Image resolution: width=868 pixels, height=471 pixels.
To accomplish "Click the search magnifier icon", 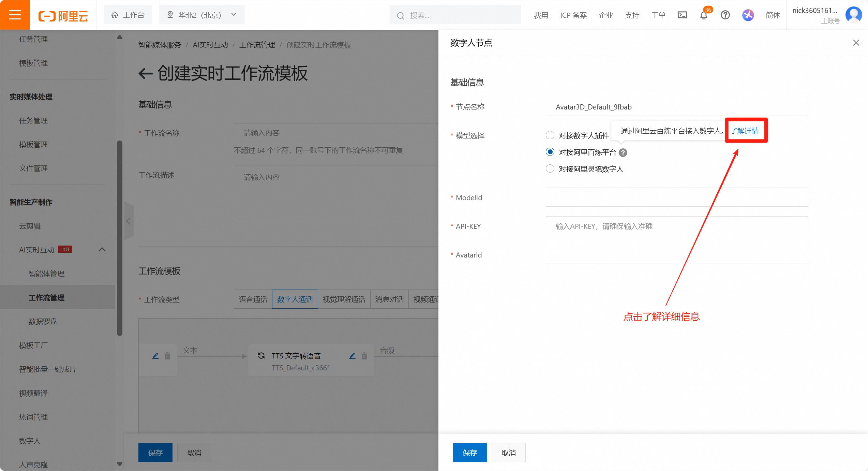I will click(x=401, y=15).
